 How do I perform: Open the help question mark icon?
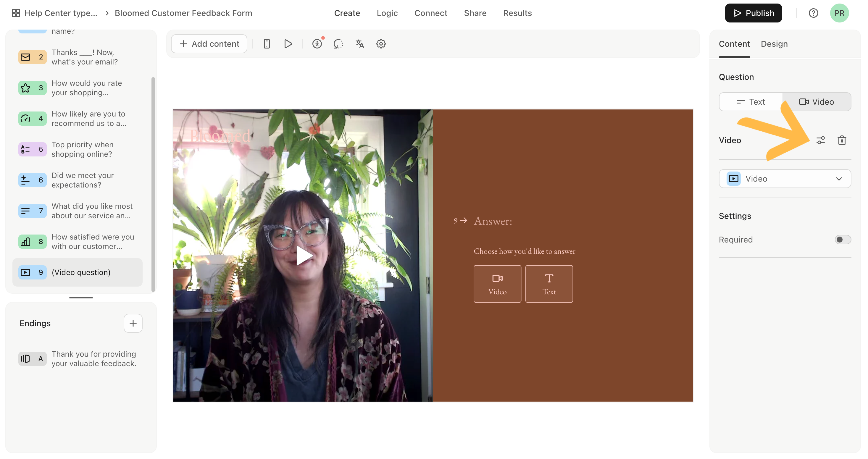813,13
